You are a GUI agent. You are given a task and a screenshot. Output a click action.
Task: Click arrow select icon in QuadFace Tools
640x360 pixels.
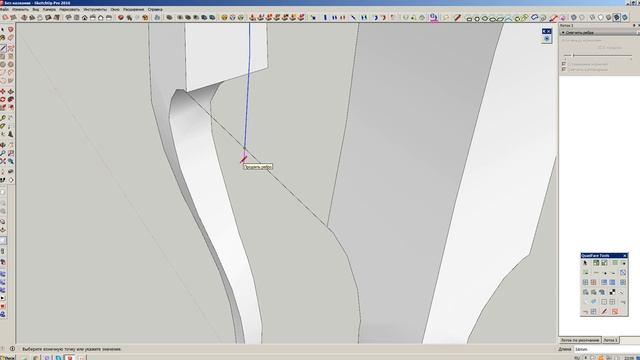585,263
